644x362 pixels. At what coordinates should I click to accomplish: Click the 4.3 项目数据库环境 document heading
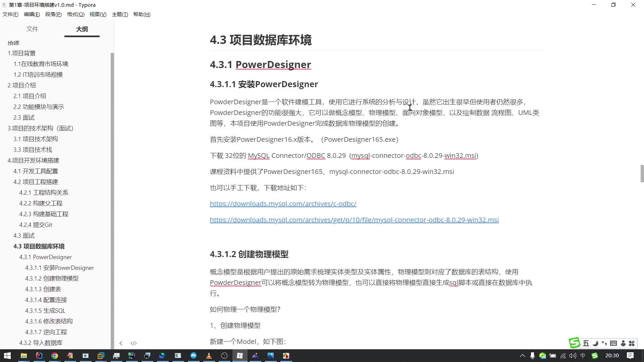[x=261, y=40]
